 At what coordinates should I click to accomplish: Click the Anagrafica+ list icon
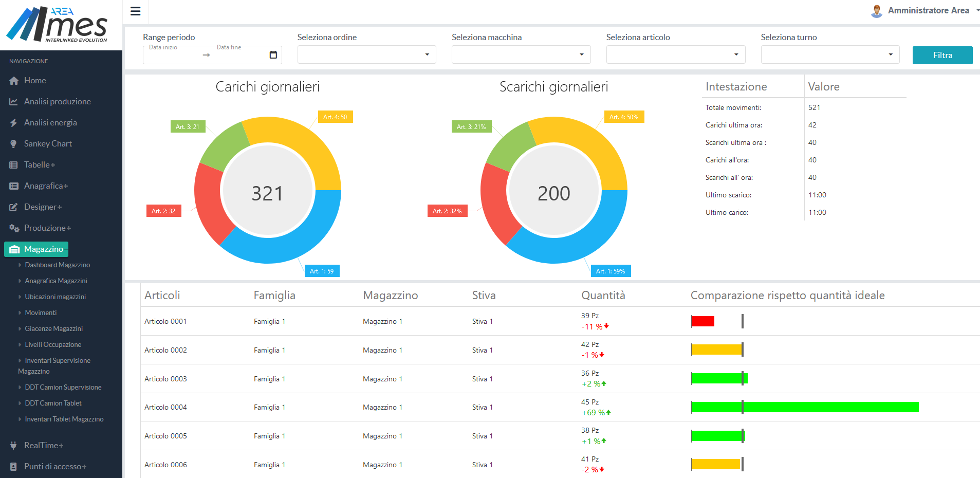14,186
